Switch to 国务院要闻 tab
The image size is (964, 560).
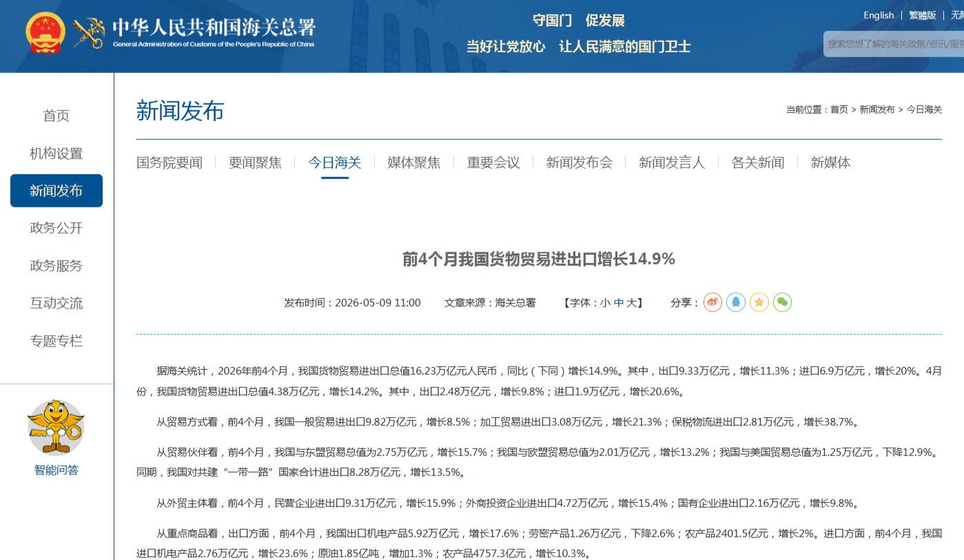(x=170, y=163)
